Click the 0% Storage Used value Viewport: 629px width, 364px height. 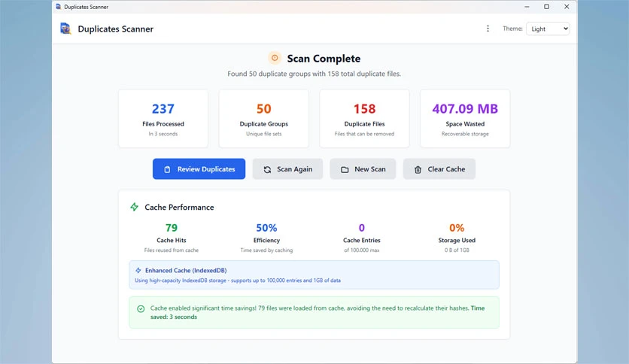pyautogui.click(x=457, y=228)
